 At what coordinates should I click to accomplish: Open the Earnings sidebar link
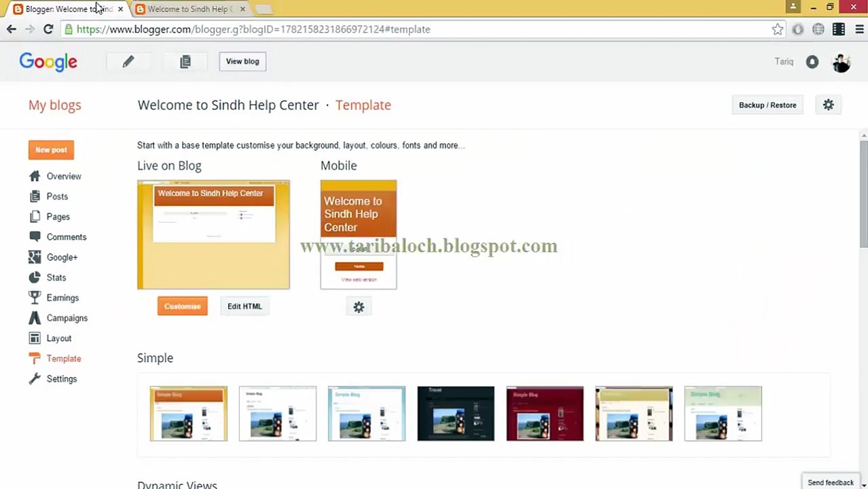tap(62, 297)
